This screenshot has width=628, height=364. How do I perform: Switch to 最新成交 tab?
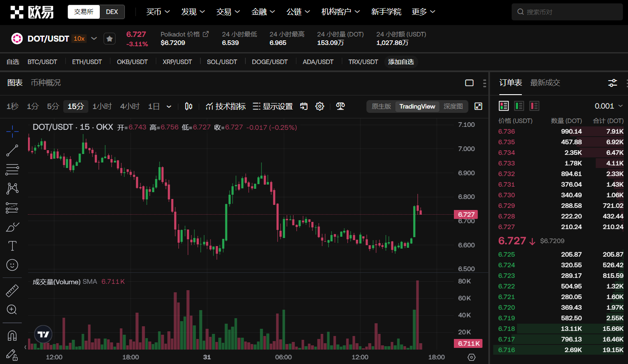tap(545, 83)
